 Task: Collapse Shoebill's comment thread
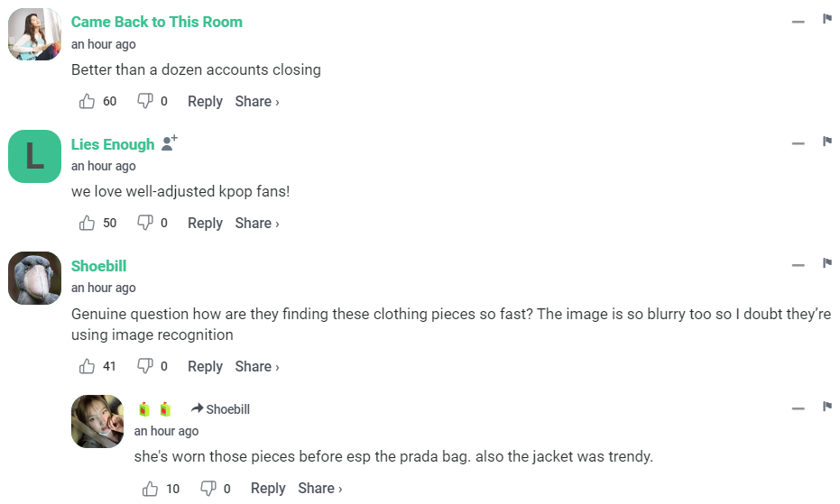798,266
